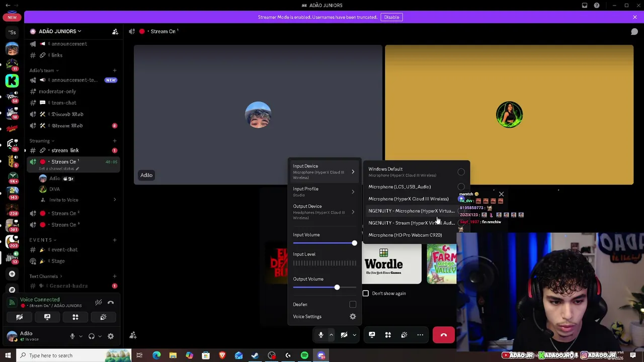Deafen with headphones icon in user panel

pyautogui.click(x=92, y=336)
